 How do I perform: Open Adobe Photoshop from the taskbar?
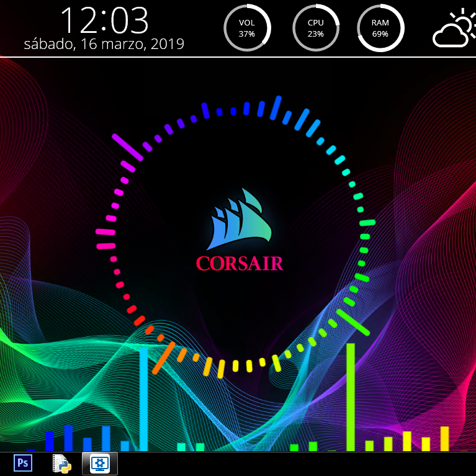coord(23,463)
